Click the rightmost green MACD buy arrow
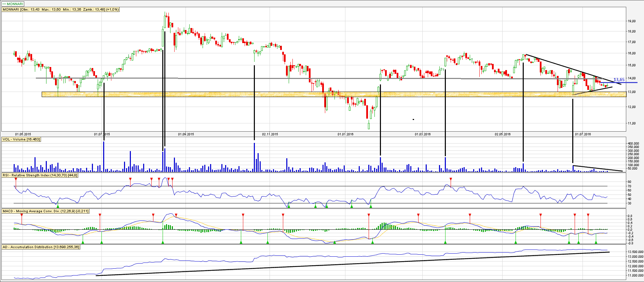The height and width of the screenshot is (282, 644). pyautogui.click(x=596, y=242)
